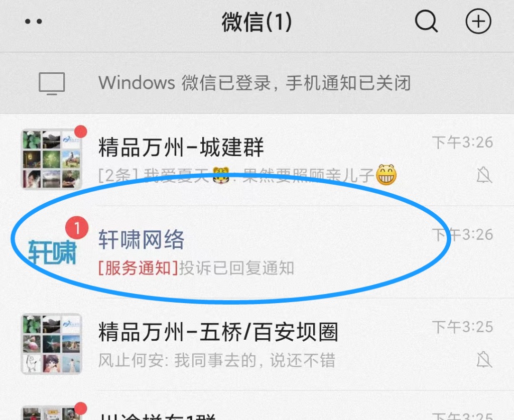Open the partially visible bottom chat
Image resolution: width=514 pixels, height=420 pixels.
point(257,405)
